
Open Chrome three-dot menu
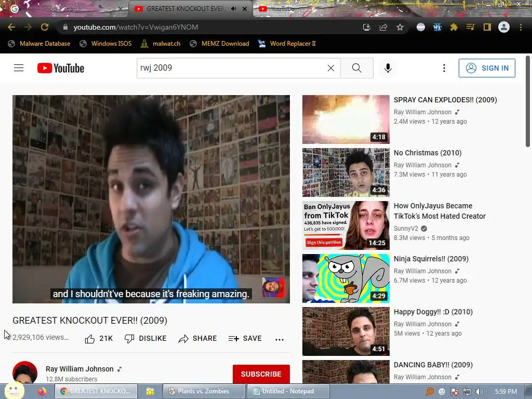click(x=521, y=27)
